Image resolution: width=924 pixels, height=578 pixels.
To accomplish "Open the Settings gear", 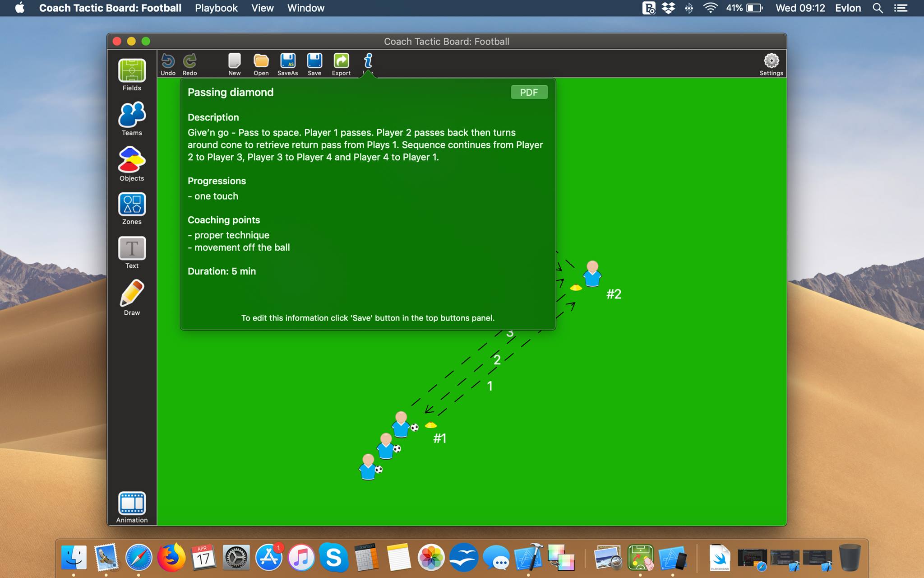I will click(772, 65).
